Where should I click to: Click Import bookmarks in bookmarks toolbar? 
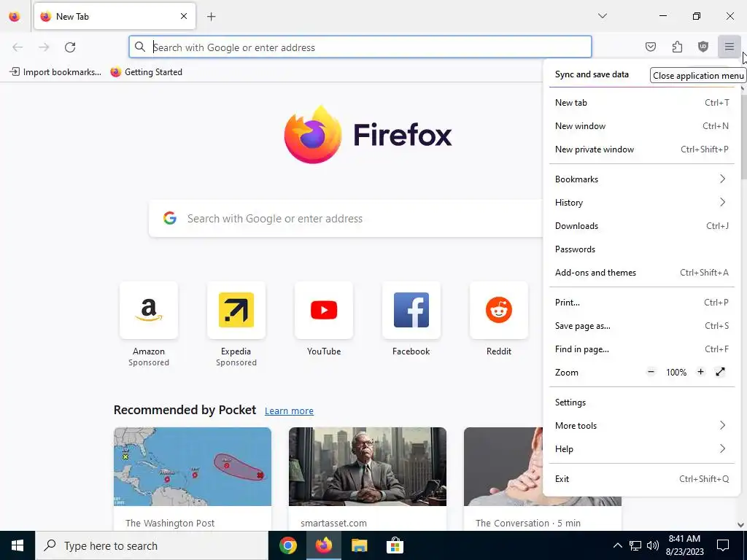[x=55, y=72]
